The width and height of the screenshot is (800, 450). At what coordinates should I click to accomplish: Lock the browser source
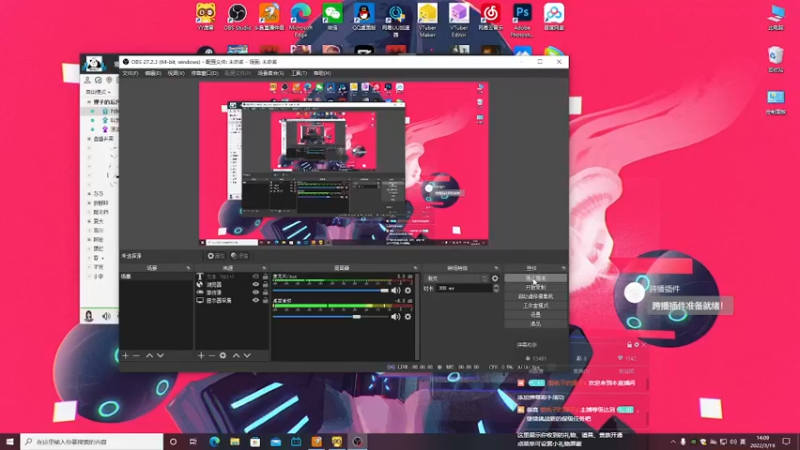265,285
